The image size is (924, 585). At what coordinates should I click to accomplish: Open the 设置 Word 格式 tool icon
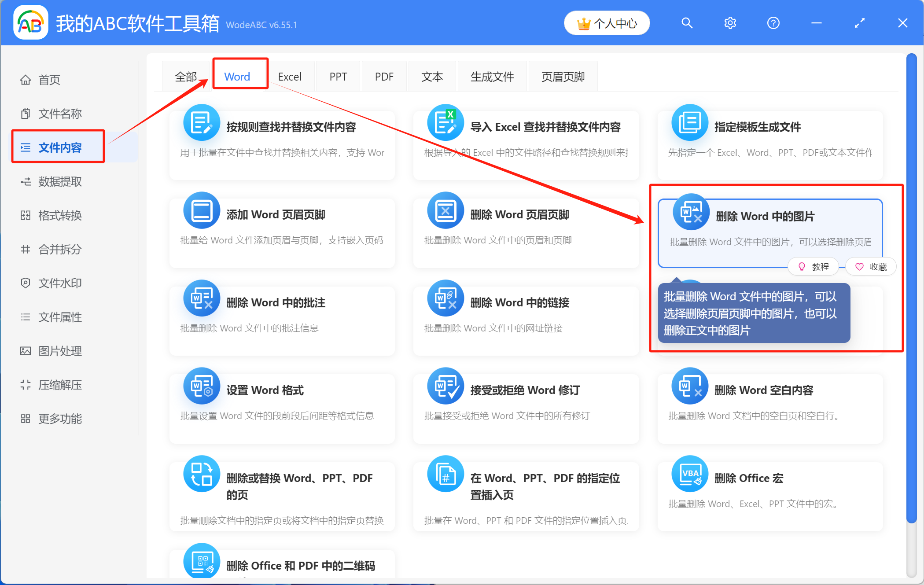click(201, 386)
